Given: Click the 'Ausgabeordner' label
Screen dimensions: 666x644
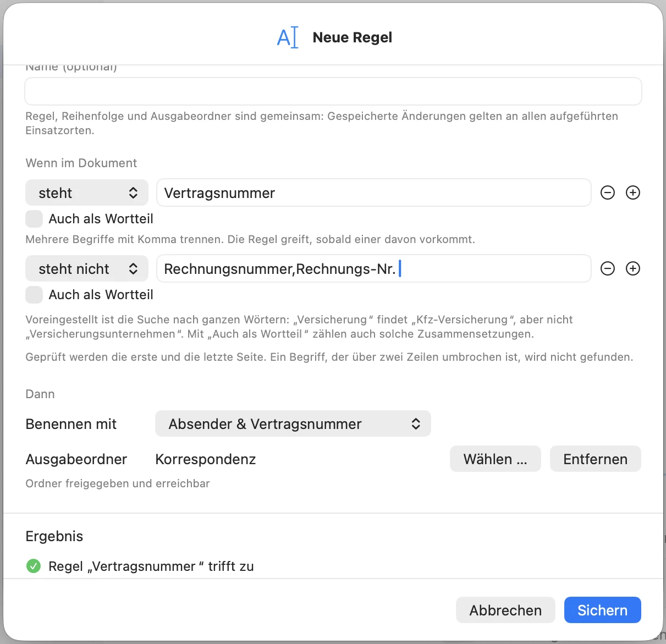Looking at the screenshot, I should pos(76,459).
